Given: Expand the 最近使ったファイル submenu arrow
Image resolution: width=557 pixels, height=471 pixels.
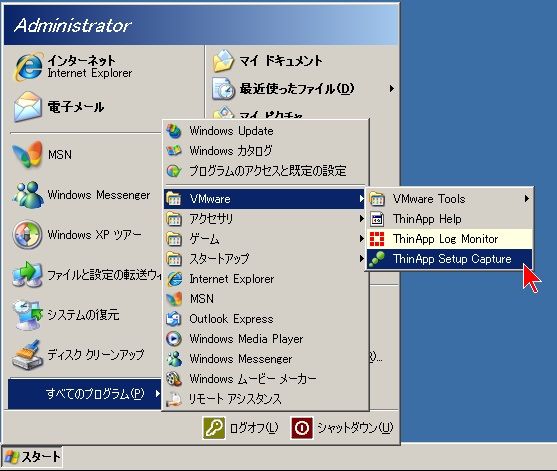Looking at the screenshot, I should [391, 88].
